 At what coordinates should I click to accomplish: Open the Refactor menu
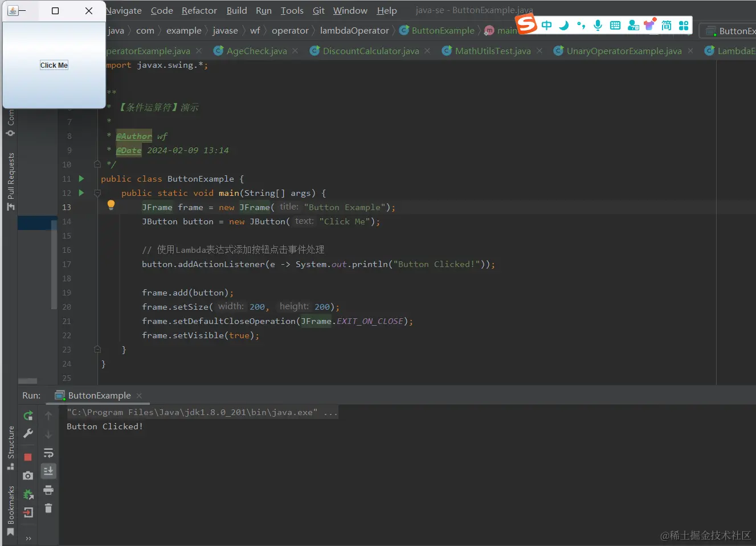pyautogui.click(x=199, y=11)
